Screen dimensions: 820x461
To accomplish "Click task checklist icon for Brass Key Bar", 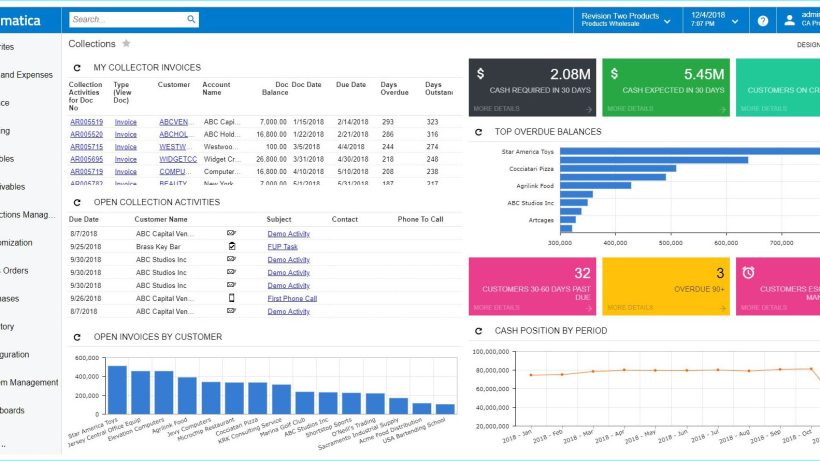I will pos(232,246).
